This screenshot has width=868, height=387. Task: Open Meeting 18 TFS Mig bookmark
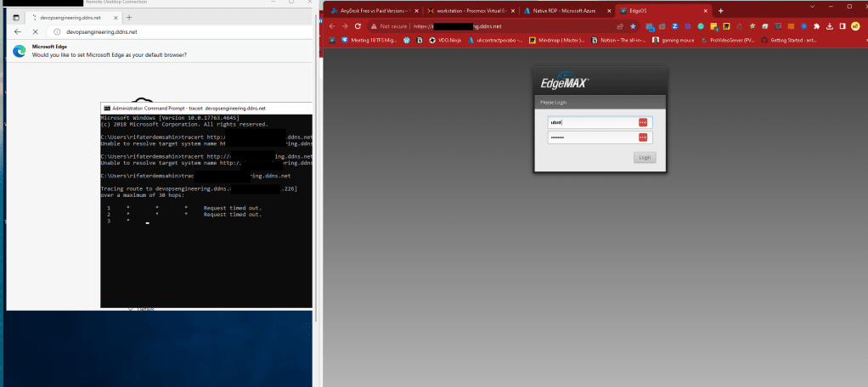click(369, 40)
